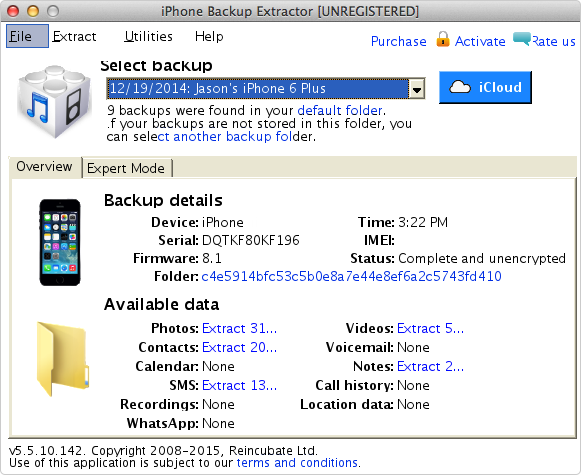Open the default folder link
581x475 pixels.
(340, 110)
